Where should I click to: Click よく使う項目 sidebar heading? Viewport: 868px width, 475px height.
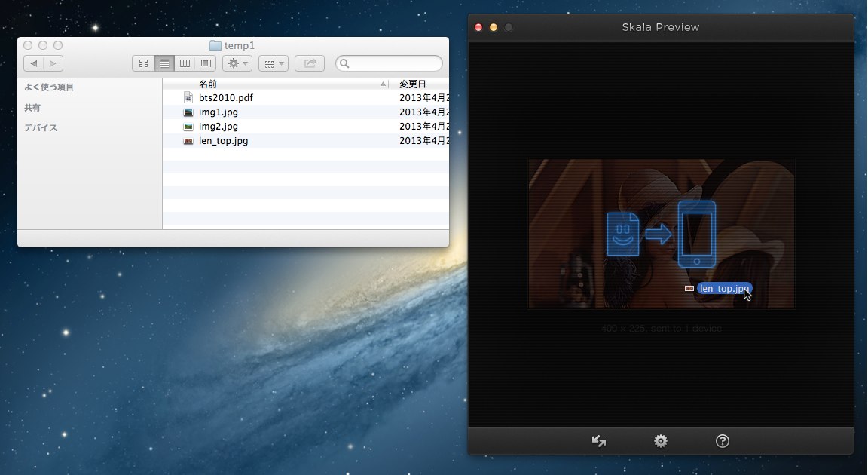coord(49,87)
